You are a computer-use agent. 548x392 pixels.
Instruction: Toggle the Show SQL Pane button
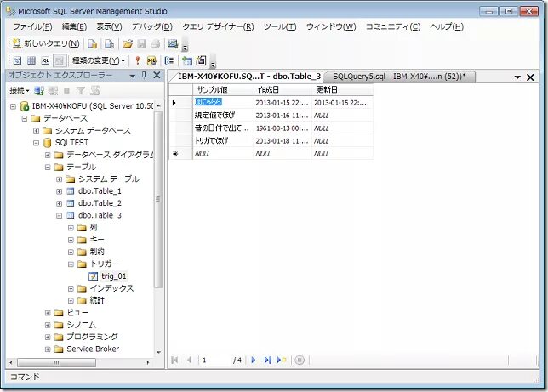tap(45, 60)
